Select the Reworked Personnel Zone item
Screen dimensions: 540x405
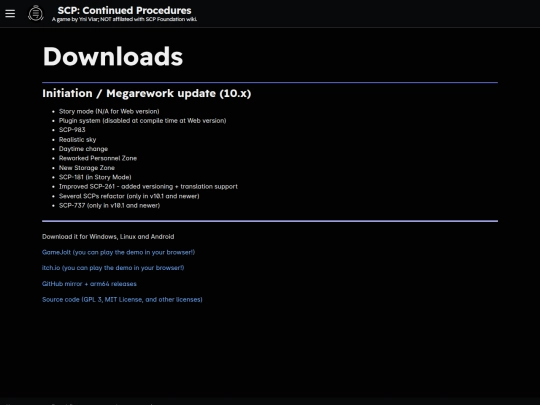(98, 158)
